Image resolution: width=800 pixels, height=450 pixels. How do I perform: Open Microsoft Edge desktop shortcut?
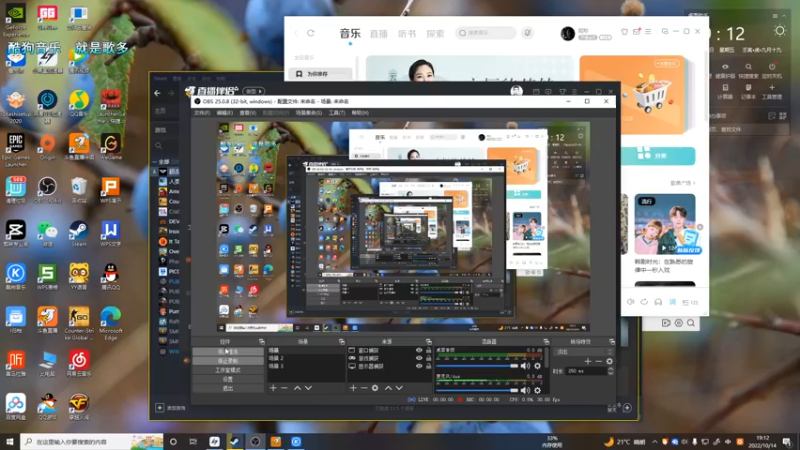(110, 323)
